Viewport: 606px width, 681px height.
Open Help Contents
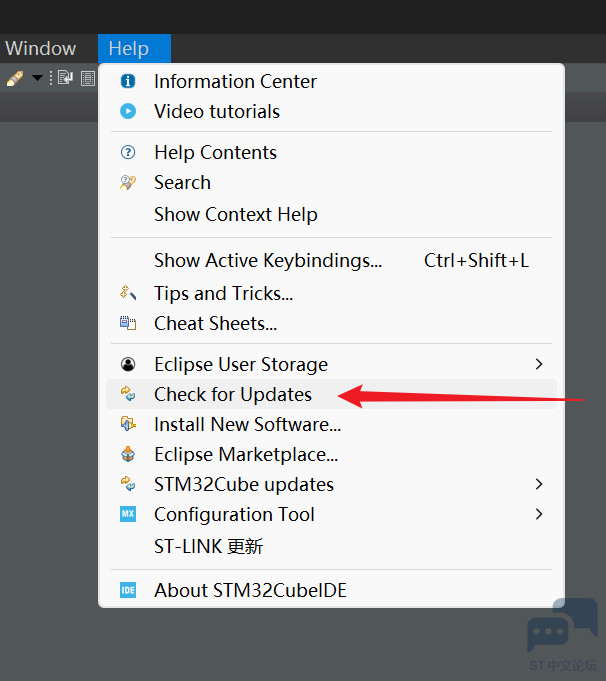(x=331, y=152)
